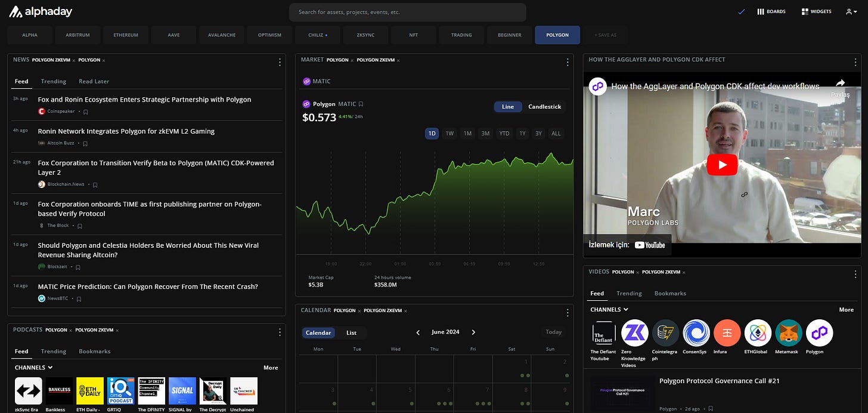Open Videos widget three-dot menu
Viewport: 868px width, 413px height.
coord(855,275)
